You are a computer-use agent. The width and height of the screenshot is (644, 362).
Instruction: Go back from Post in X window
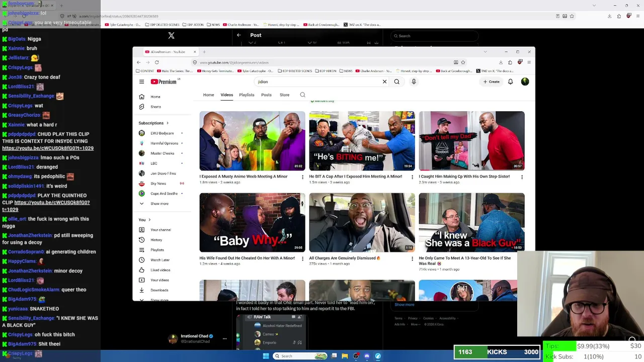point(239,35)
